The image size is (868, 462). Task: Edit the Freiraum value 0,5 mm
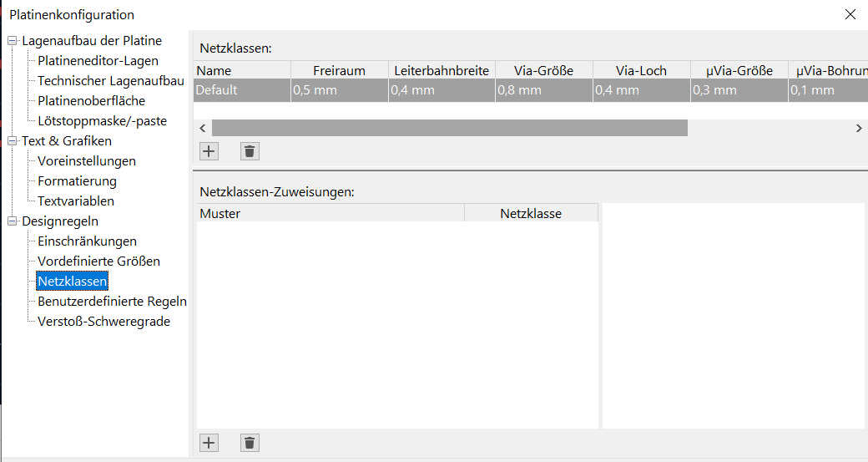point(339,90)
